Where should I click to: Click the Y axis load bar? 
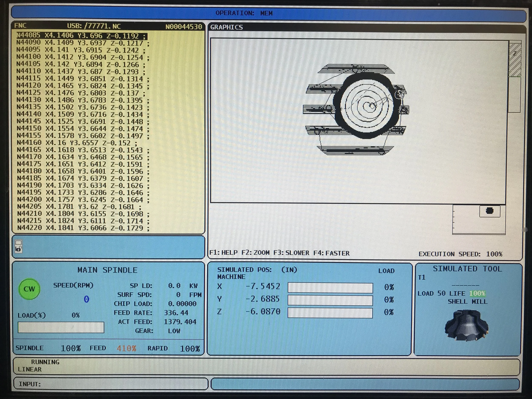click(330, 300)
